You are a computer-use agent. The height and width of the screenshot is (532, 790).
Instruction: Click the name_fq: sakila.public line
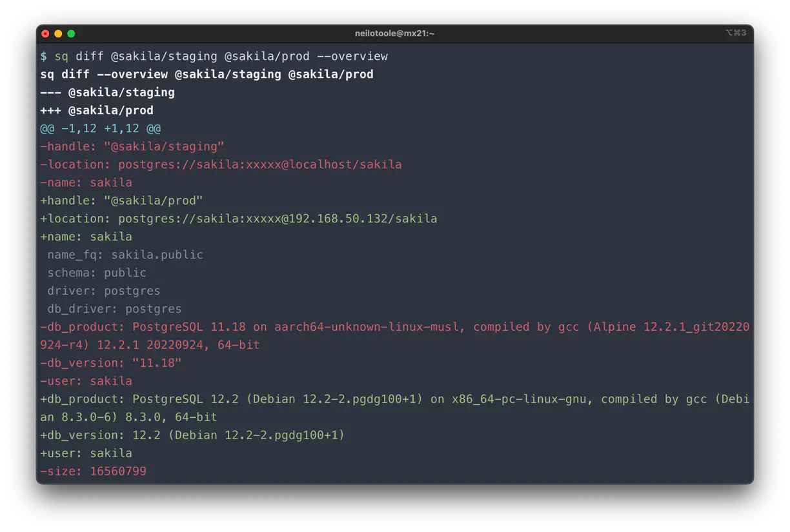tap(125, 255)
